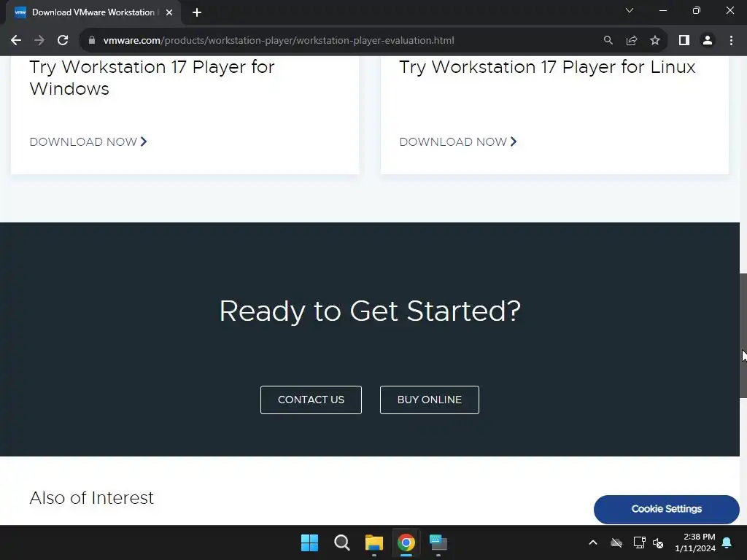The height and width of the screenshot is (560, 747).
Task: Click the address bar URL
Action: (279, 41)
